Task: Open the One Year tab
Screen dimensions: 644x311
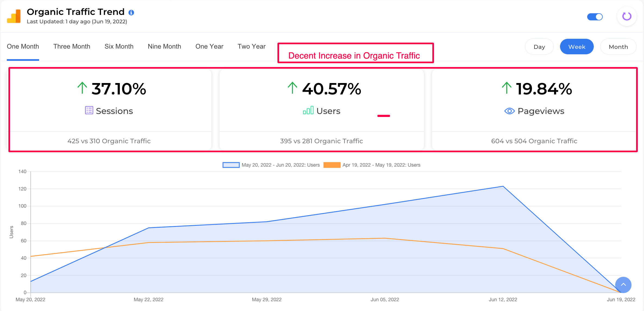Action: tap(209, 46)
